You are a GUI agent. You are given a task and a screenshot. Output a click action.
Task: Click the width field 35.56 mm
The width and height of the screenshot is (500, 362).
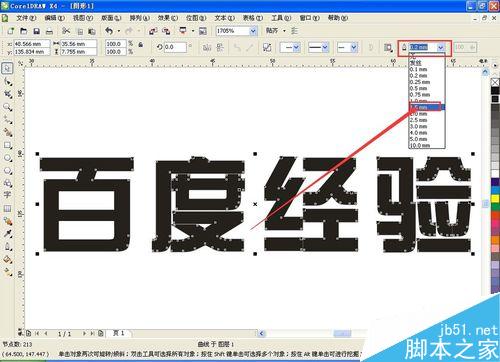(78, 44)
